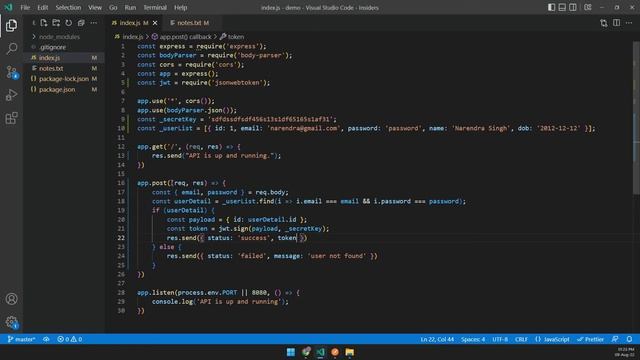This screenshot has width=640, height=360.
Task: Open the Accounts menu icon
Action: (x=11, y=299)
